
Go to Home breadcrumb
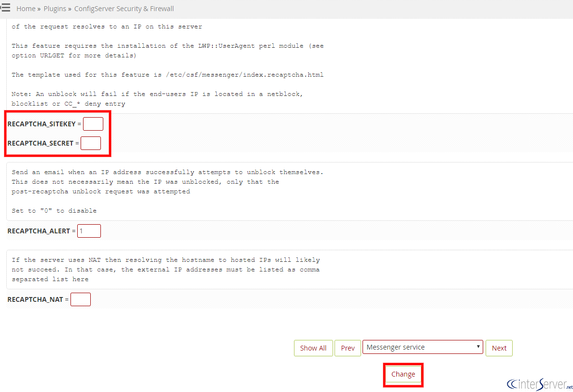coord(26,8)
